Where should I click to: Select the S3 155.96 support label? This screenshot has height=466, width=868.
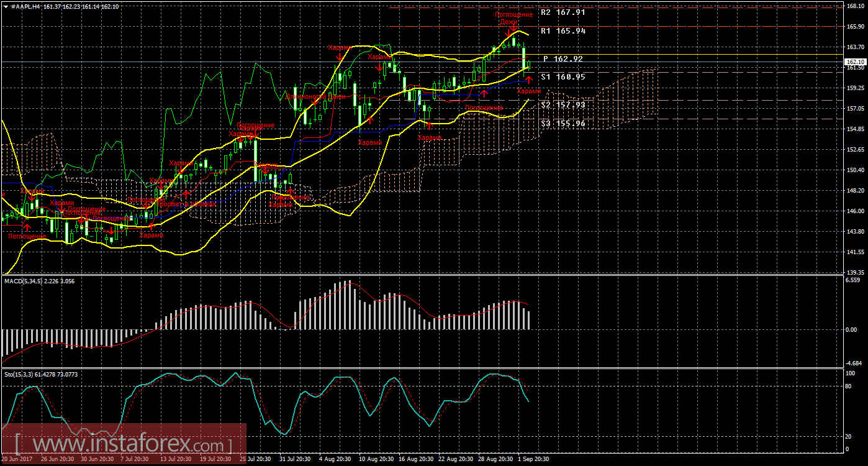click(x=563, y=124)
